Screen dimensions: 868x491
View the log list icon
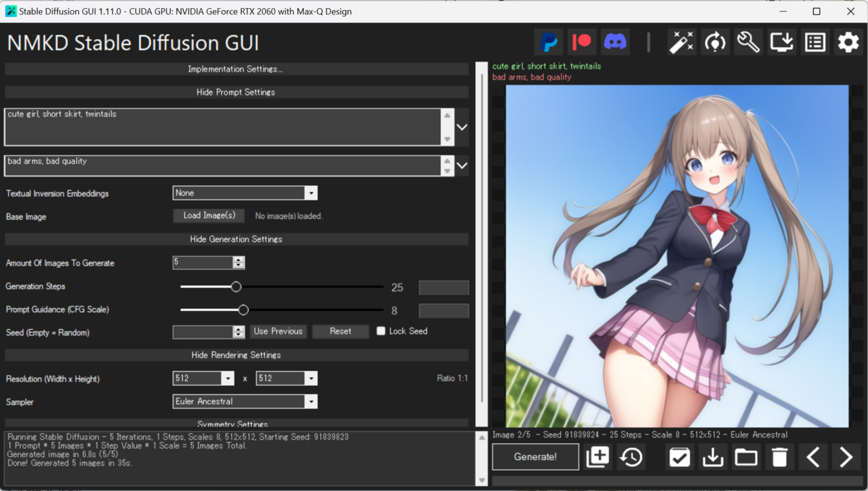pos(815,43)
